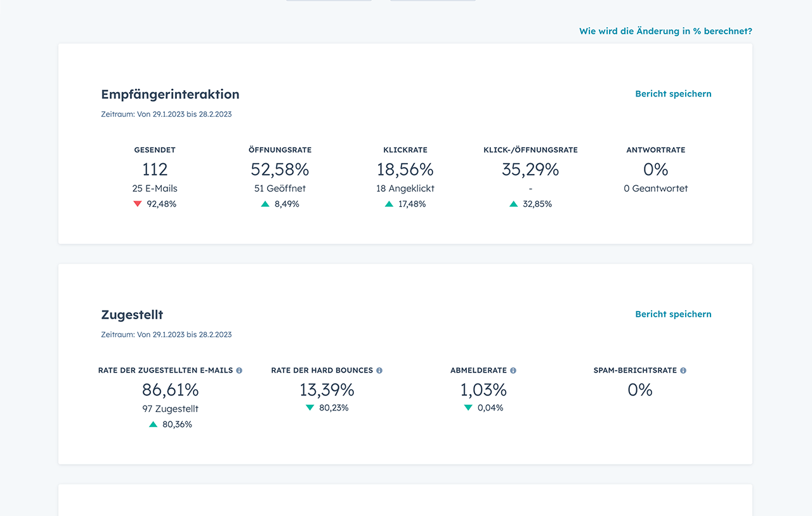Click the Zugestellt section heading
Viewport: 812px width, 516px height.
click(132, 314)
